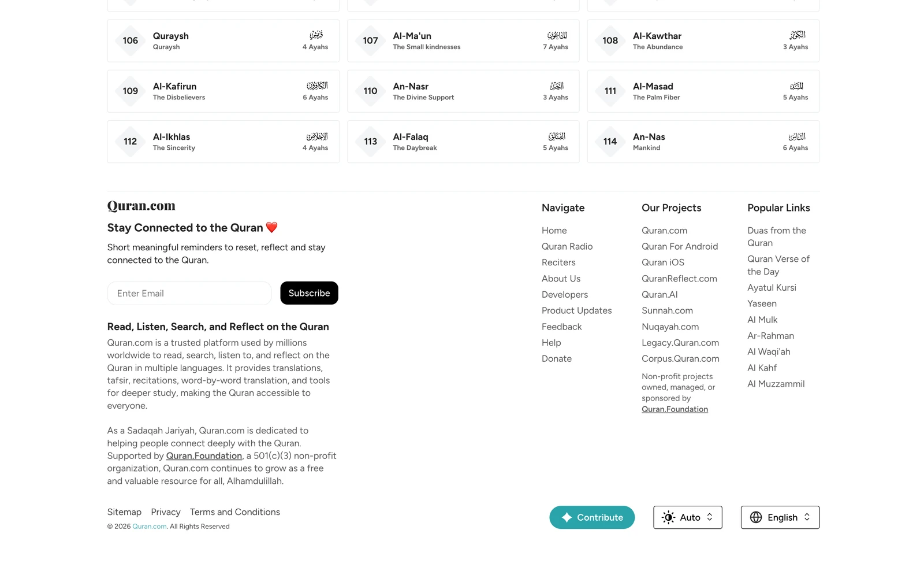
Task: Open the Auto theme dropdown
Action: (688, 517)
